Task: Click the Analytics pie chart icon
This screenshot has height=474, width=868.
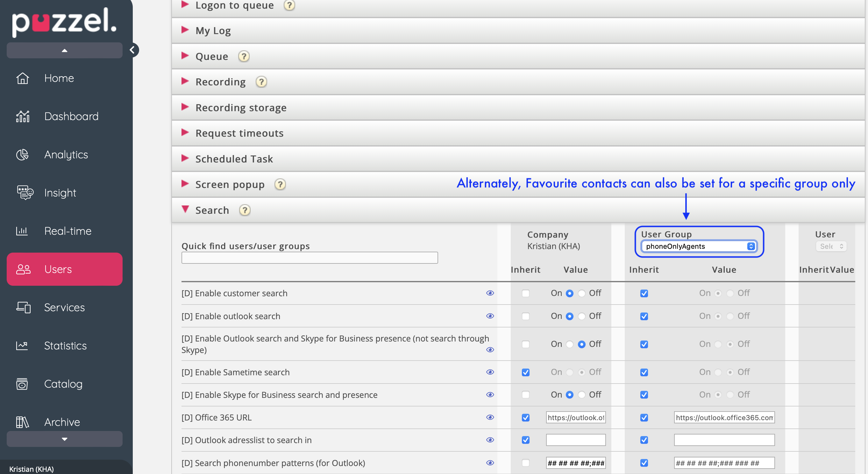Action: click(23, 155)
